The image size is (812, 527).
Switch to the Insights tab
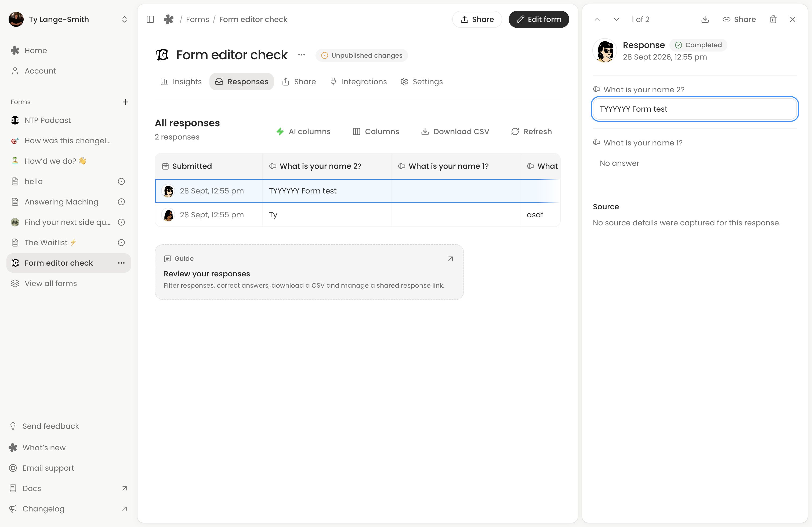[181, 82]
